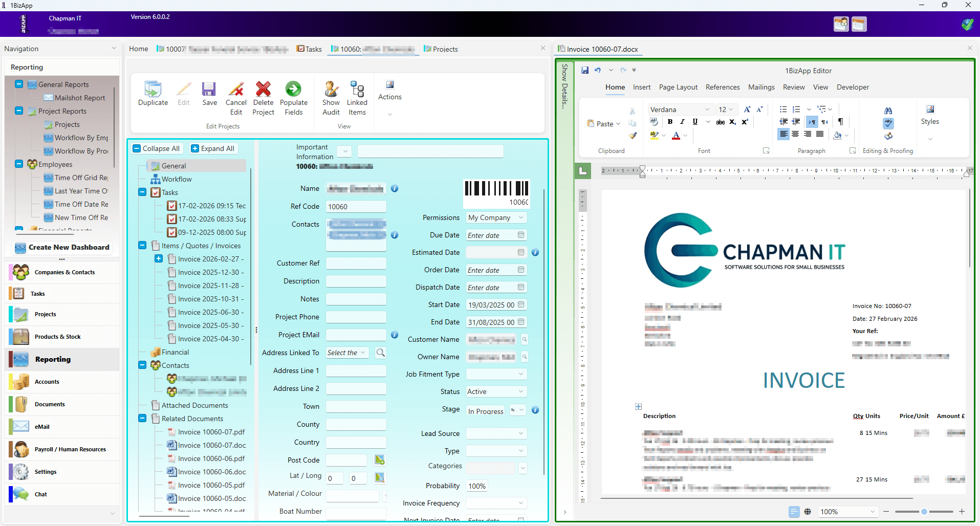
Task: Click the Duplicate project icon
Action: click(x=153, y=89)
